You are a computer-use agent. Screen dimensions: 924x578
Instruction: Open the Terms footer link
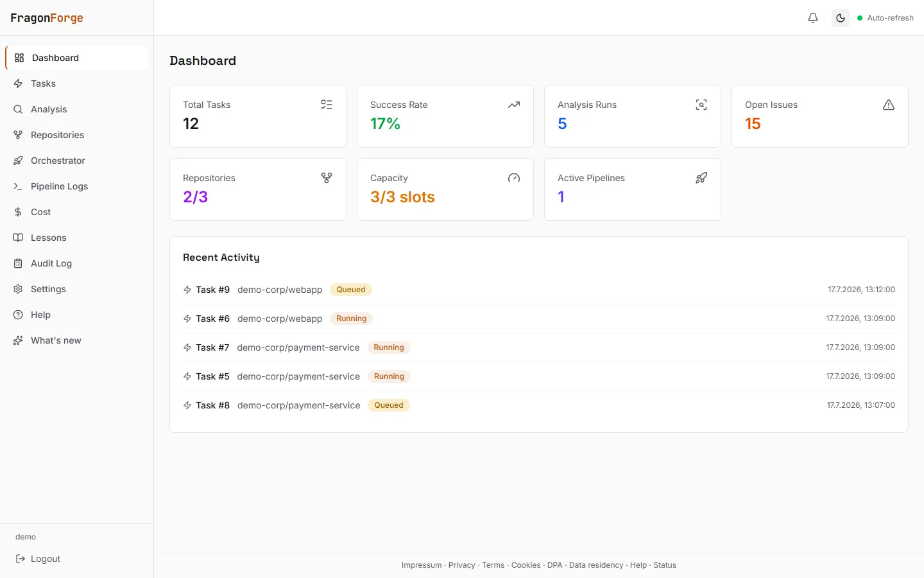493,565
